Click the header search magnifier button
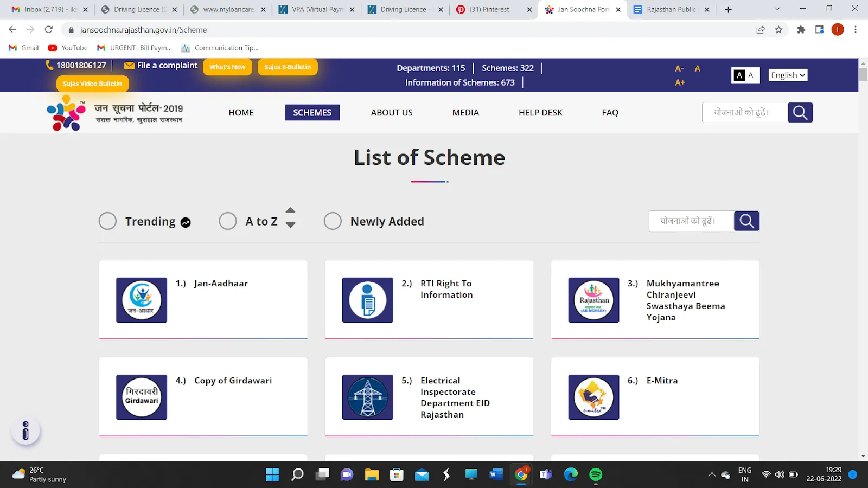868x488 pixels. tap(800, 112)
